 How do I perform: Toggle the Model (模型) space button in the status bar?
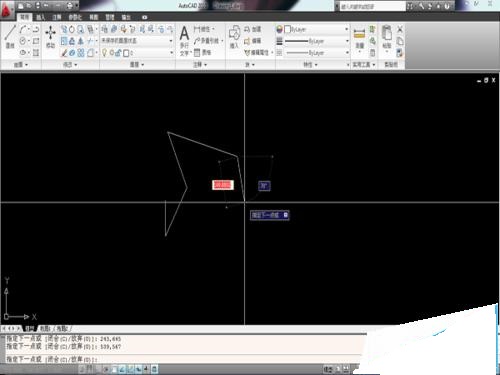(328, 369)
